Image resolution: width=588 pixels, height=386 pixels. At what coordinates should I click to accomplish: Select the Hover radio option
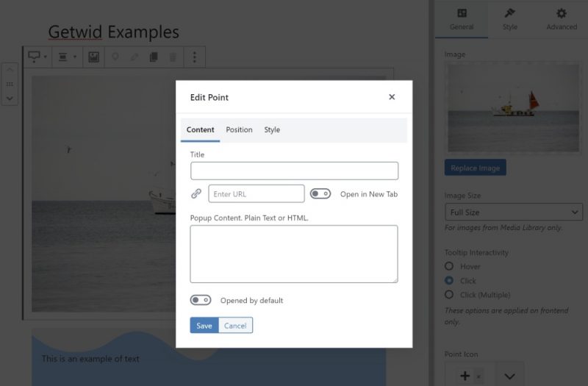coord(449,266)
